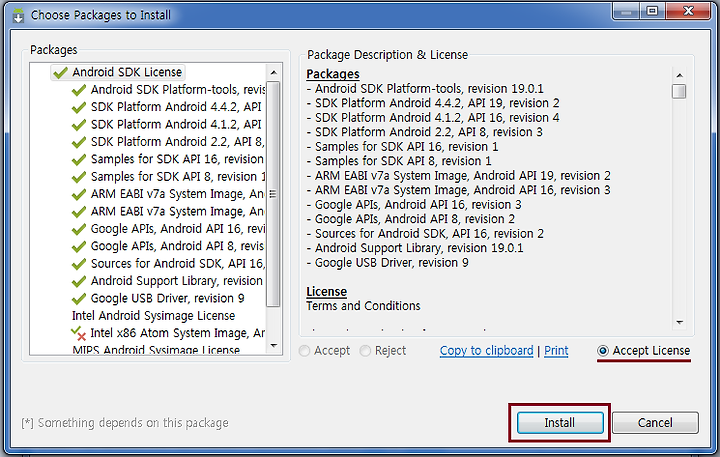This screenshot has width=720, height=457.
Task: Click the dialog's title bar download icon
Action: click(18, 15)
